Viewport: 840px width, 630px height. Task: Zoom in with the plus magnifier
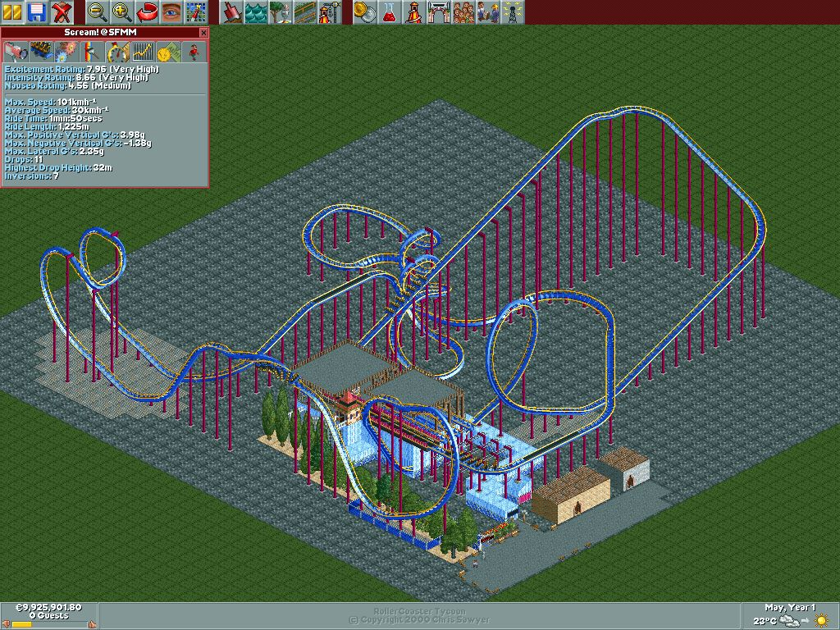coord(122,11)
